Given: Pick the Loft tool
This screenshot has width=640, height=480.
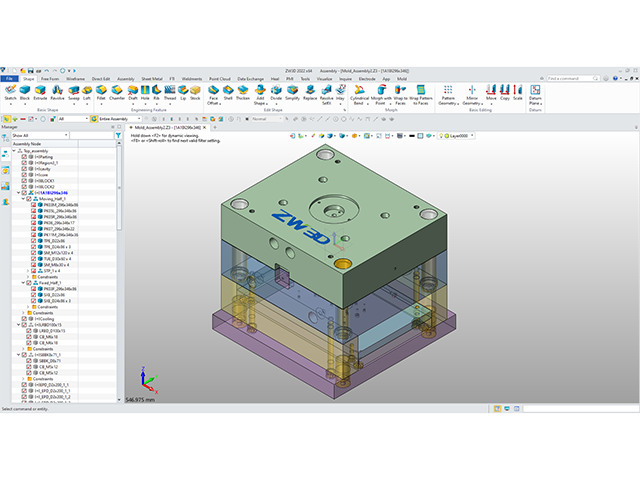Looking at the screenshot, I should coord(87,93).
